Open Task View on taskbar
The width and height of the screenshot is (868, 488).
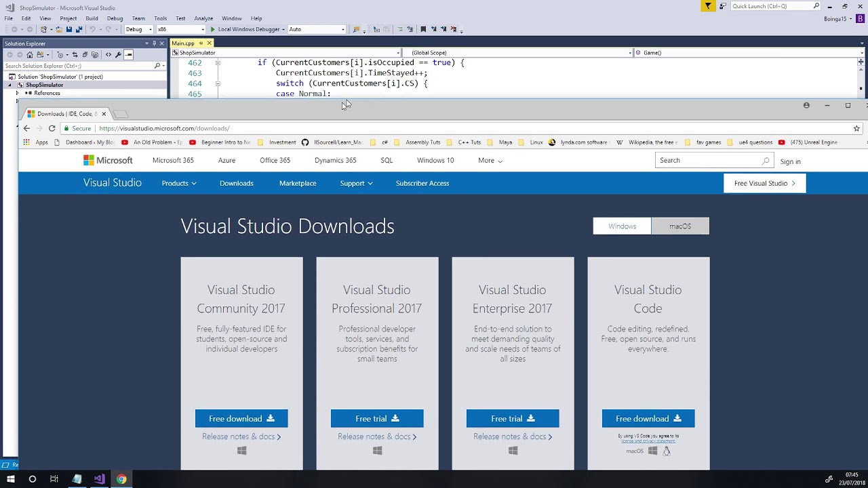[x=54, y=479]
